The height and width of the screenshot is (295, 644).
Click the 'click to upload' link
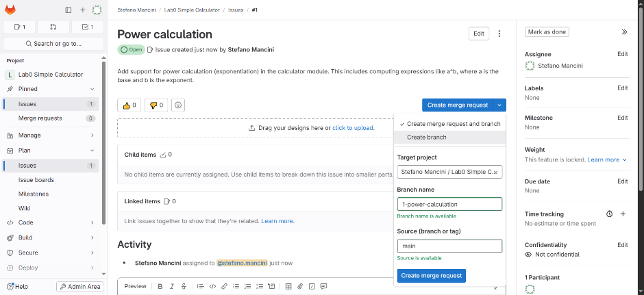tap(353, 128)
